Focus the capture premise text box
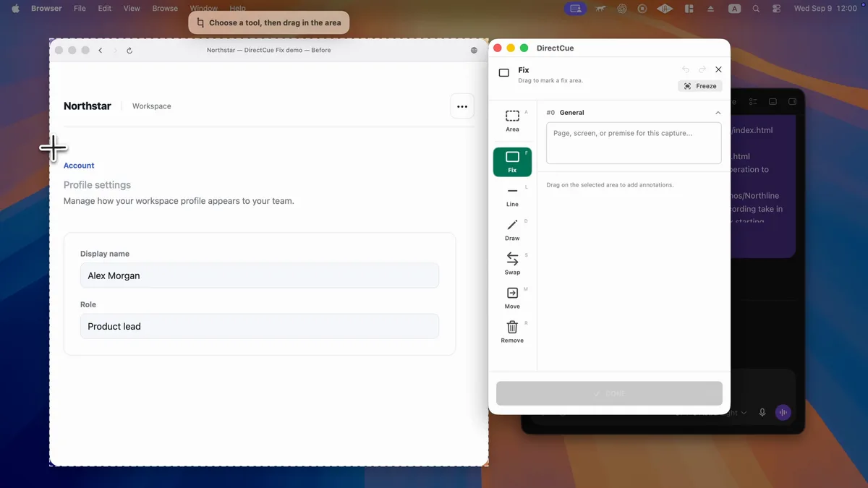 [634, 143]
